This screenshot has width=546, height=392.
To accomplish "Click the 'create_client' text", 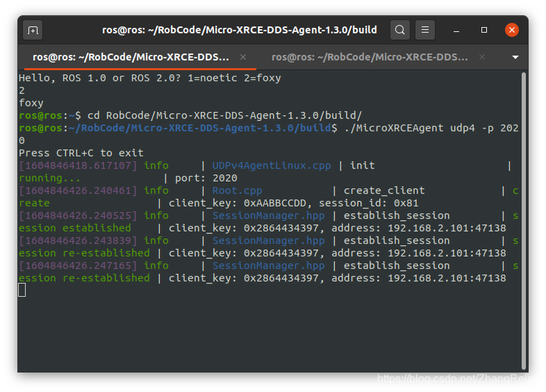I will (384, 190).
